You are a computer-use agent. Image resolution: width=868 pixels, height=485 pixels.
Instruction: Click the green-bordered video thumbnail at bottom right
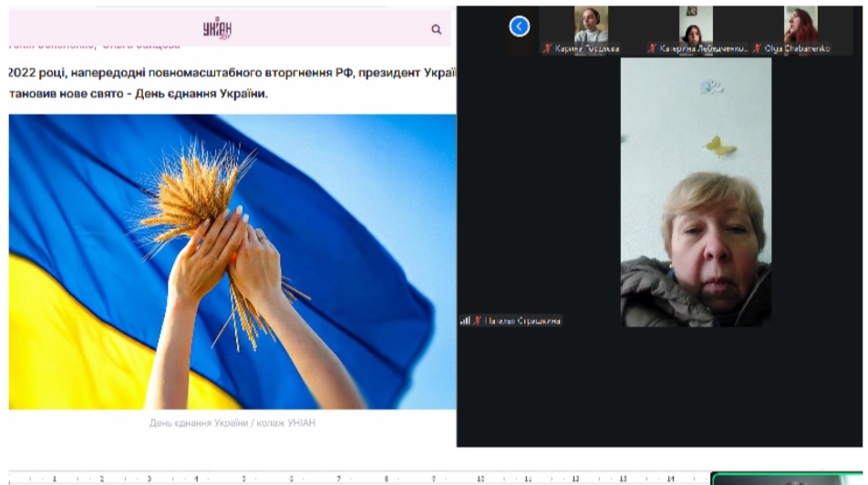pos(788,479)
